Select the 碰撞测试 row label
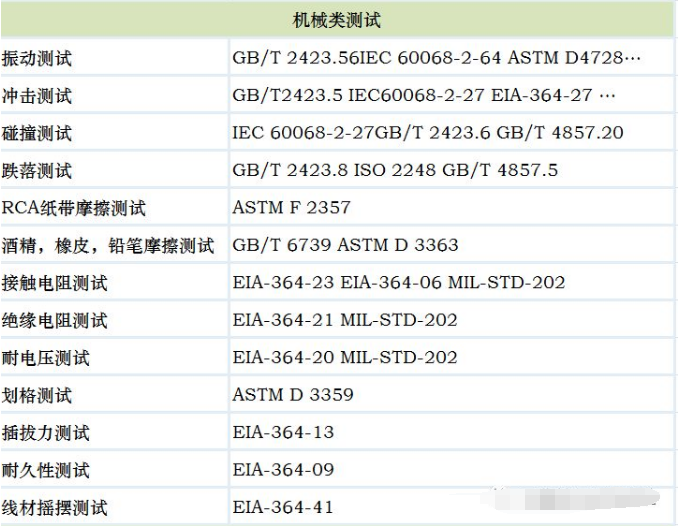This screenshot has height=526, width=679. click(37, 134)
